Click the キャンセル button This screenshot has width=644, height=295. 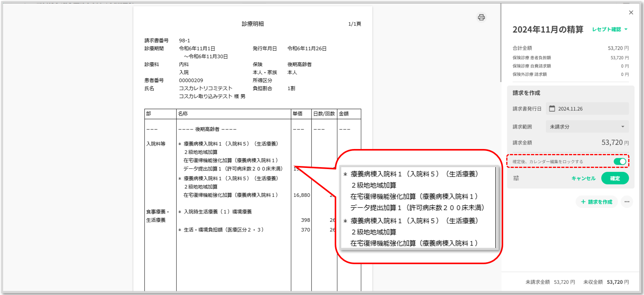coord(583,178)
